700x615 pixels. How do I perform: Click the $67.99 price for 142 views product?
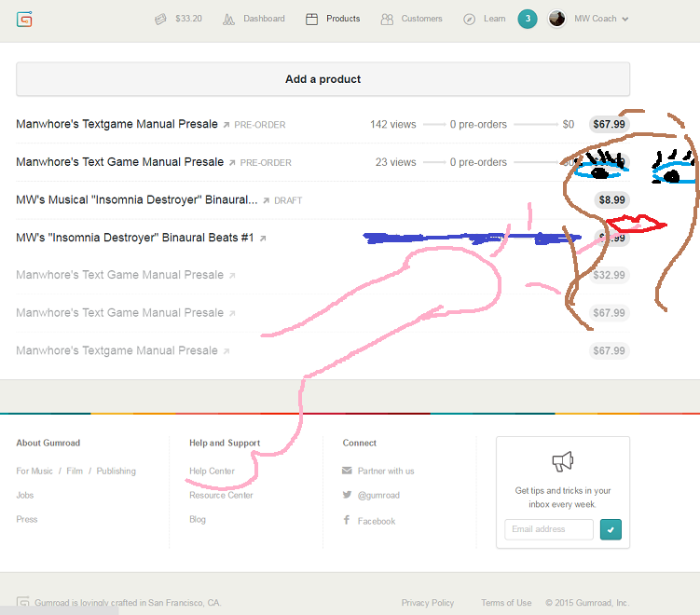[x=609, y=124]
